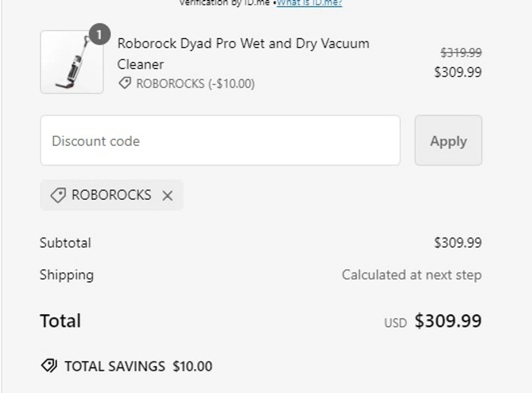Click the tag icon beside ROBOROCKS (-$10.00)

[124, 83]
